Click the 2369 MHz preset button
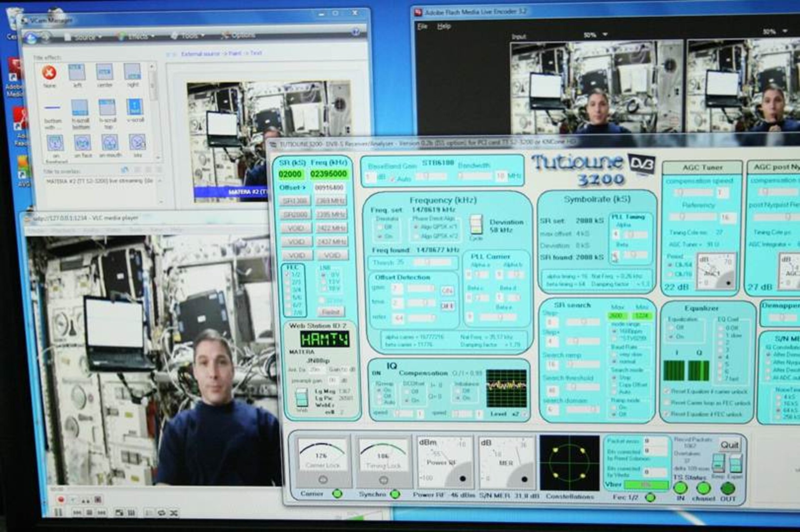 point(331,201)
